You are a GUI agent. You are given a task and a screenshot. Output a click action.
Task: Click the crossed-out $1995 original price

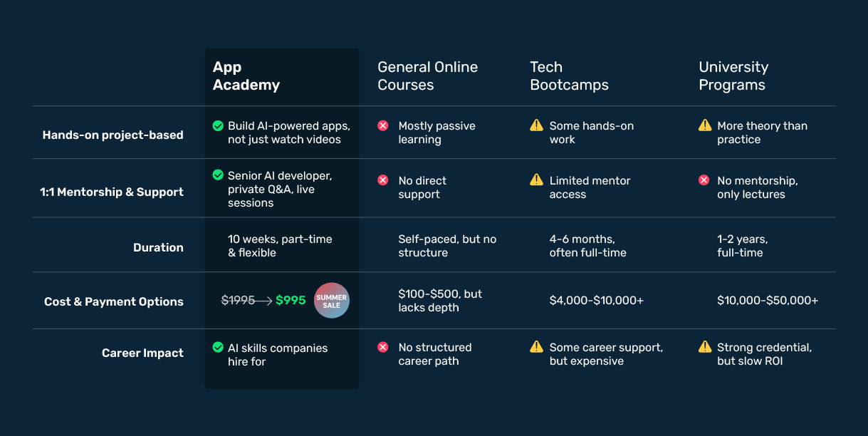pos(238,301)
